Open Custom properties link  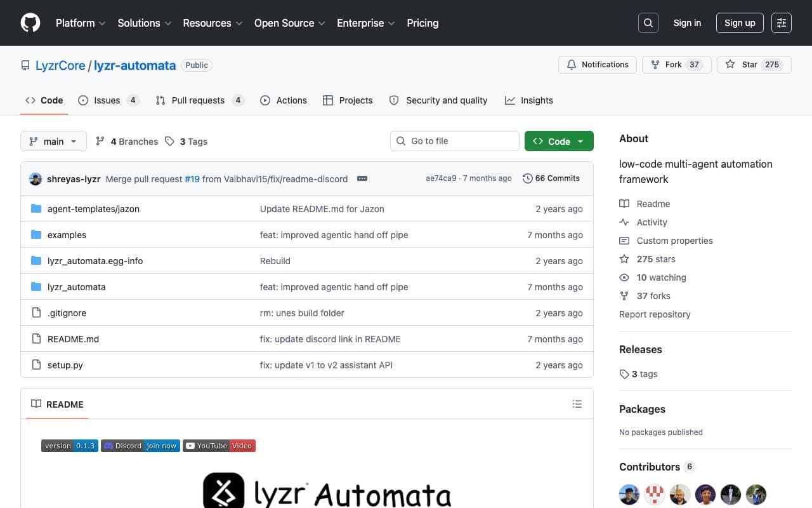(x=666, y=241)
